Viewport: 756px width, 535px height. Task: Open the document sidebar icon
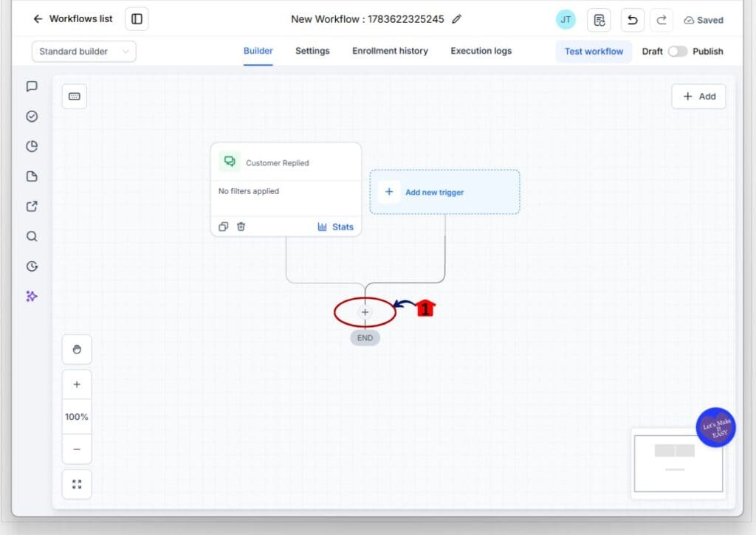coord(32,176)
